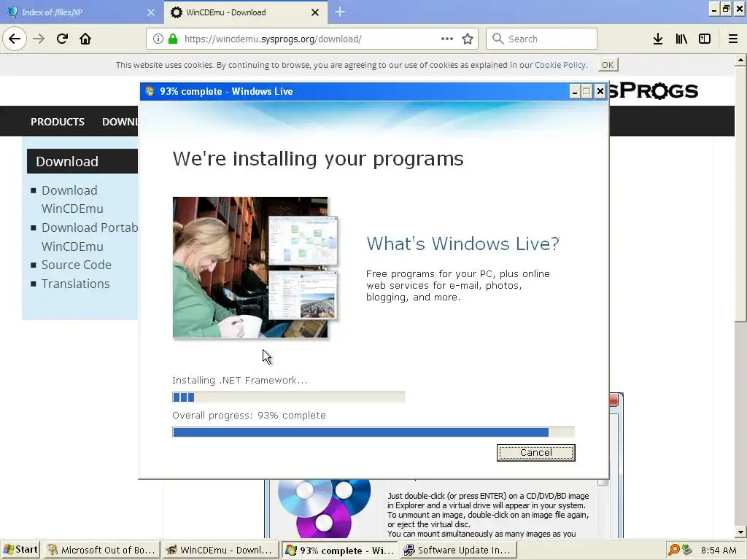Image resolution: width=747 pixels, height=560 pixels.
Task: Click the page scrollbar up arrow
Action: click(x=740, y=60)
